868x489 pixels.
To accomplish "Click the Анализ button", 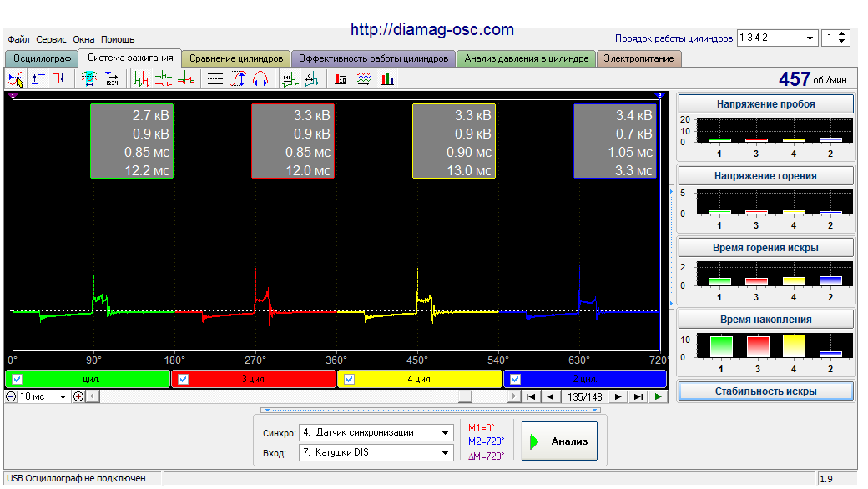I will pos(559,441).
